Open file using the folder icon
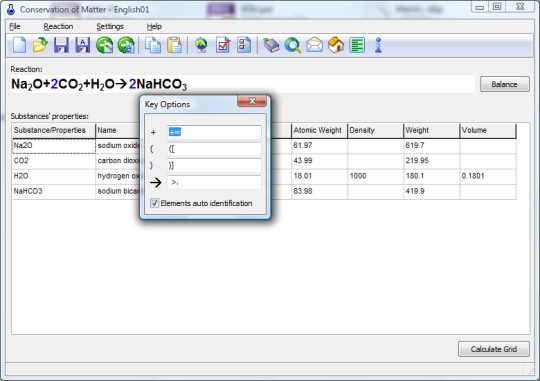 tap(40, 45)
